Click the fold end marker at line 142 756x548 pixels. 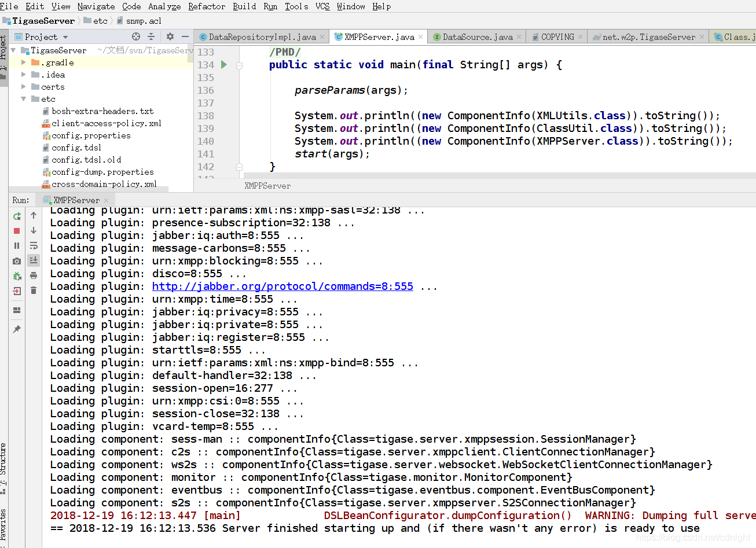(239, 167)
